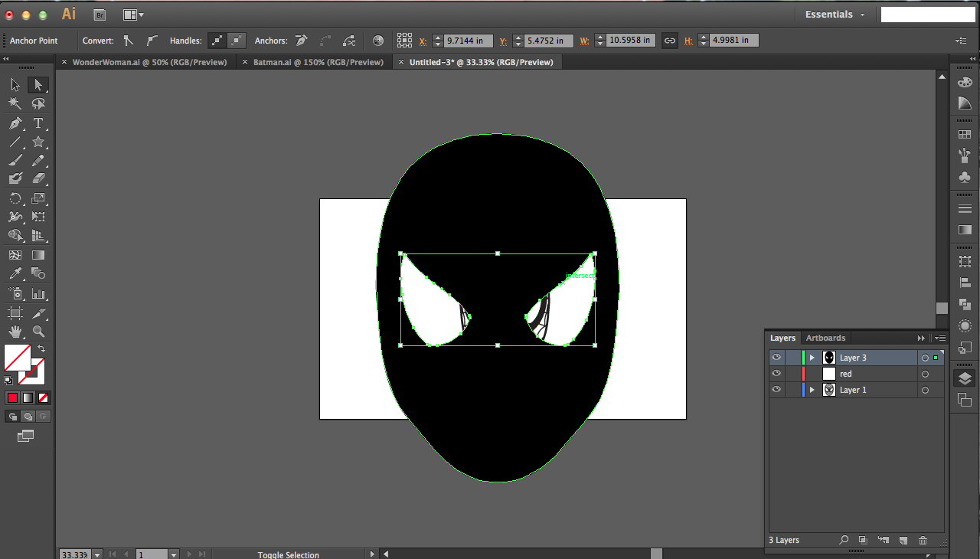The height and width of the screenshot is (559, 980).
Task: Swap fill and stroke colors arrow
Action: click(41, 348)
